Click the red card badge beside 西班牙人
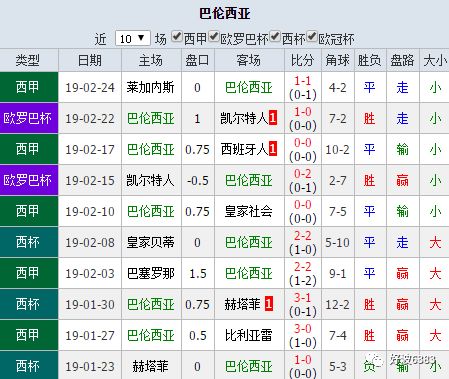 tap(273, 149)
